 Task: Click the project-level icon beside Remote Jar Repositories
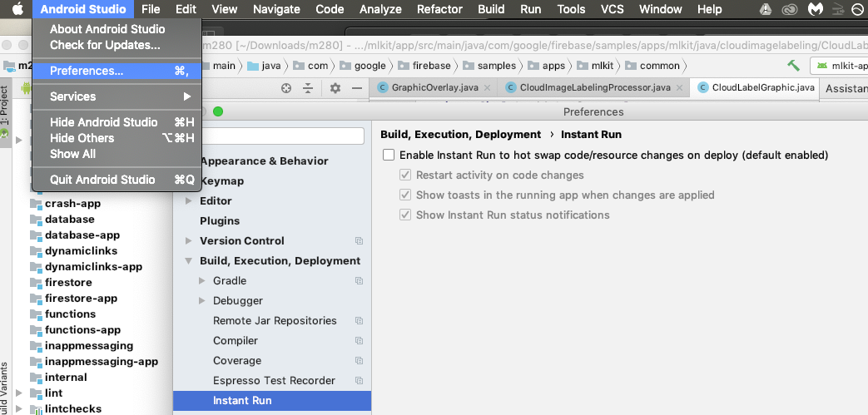tap(359, 321)
